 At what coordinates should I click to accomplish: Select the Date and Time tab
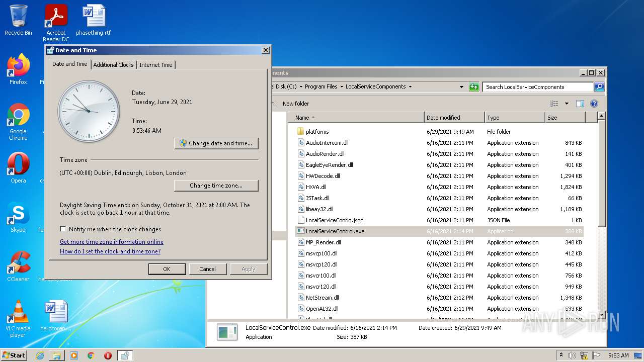pyautogui.click(x=70, y=64)
